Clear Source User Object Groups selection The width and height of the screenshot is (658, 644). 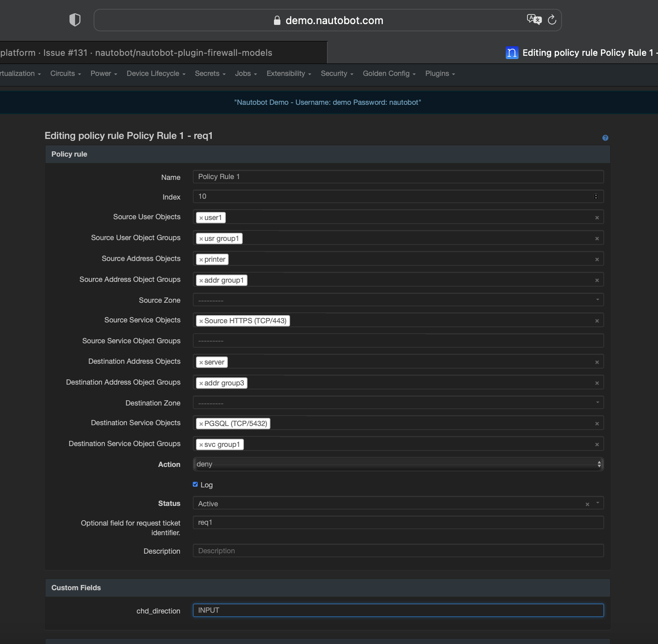597,238
